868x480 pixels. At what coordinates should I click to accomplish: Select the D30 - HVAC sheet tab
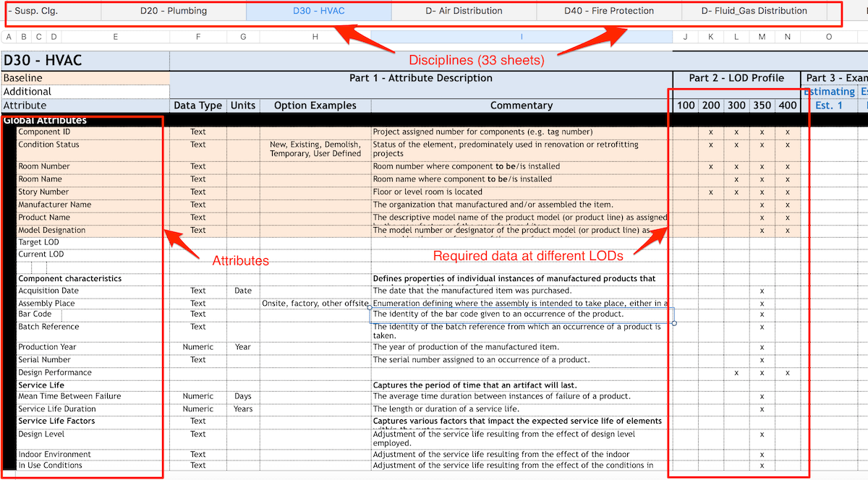click(319, 11)
